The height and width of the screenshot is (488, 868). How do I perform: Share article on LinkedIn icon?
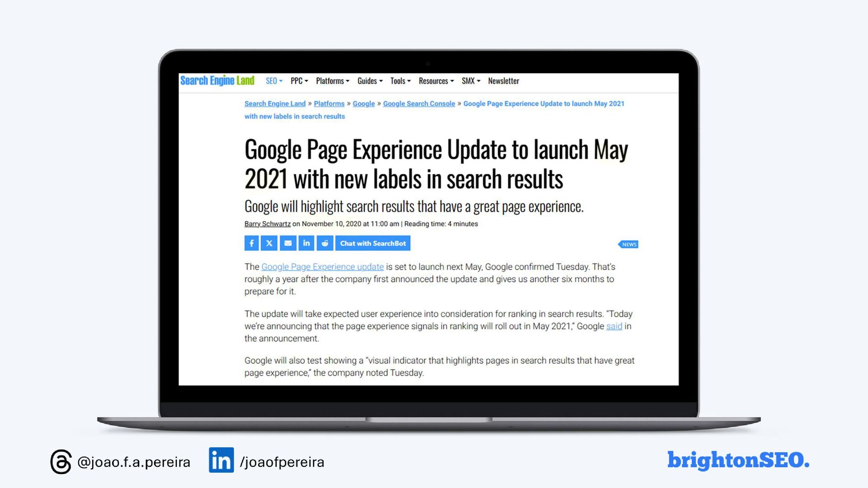[307, 243]
